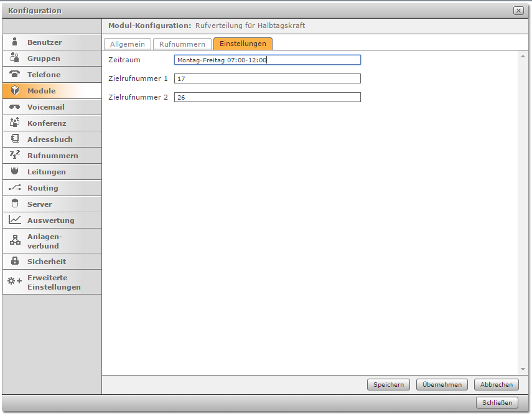Click the Voicemail tape icon
This screenshot has height=416, width=532.
(x=15, y=107)
